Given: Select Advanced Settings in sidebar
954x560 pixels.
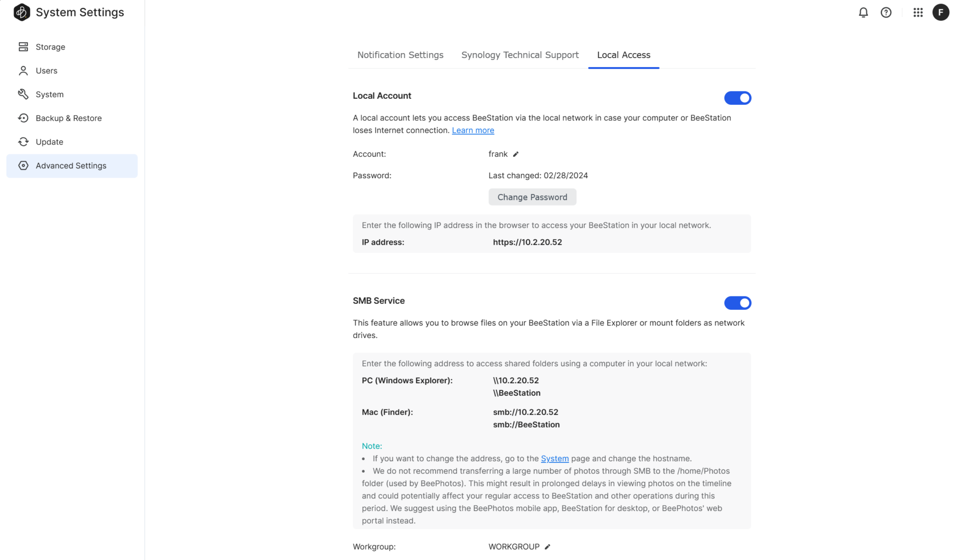Looking at the screenshot, I should coord(72,166).
